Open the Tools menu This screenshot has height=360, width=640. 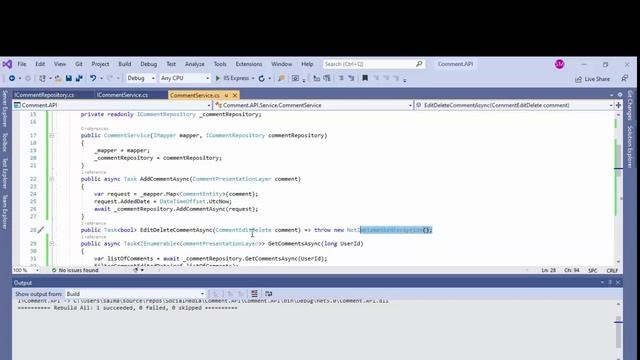pos(220,64)
